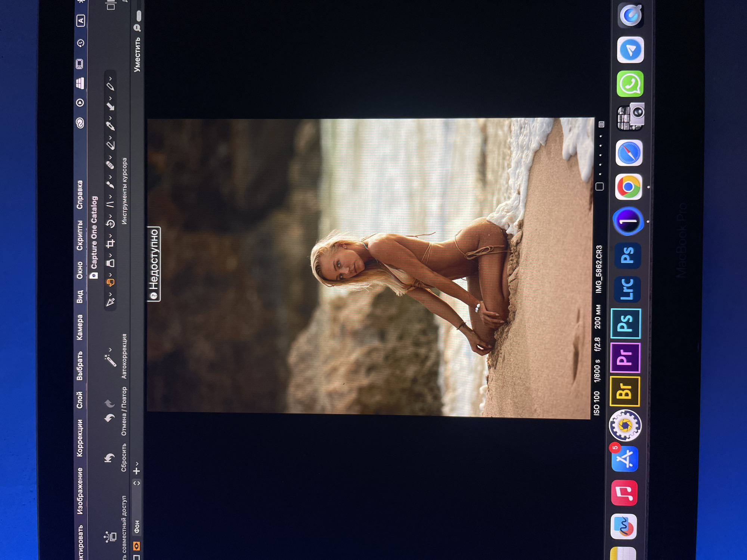Click the IMG_5862.CR3 file name
The height and width of the screenshot is (560, 747).
click(x=599, y=269)
